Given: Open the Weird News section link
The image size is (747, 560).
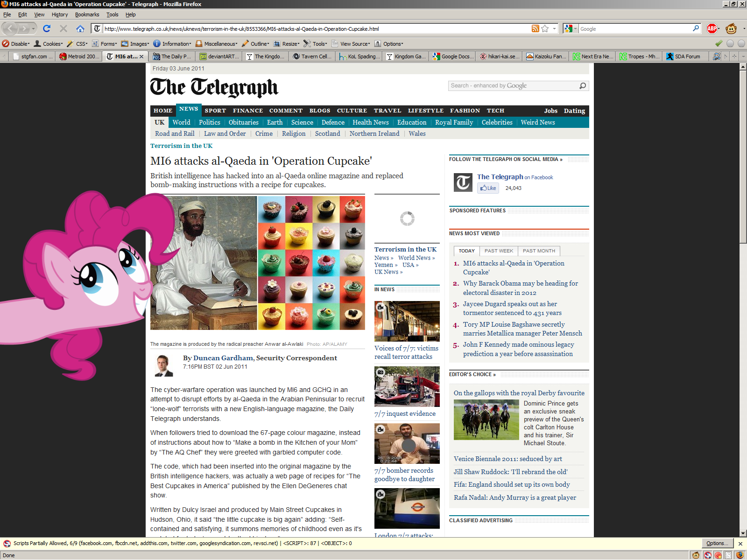Looking at the screenshot, I should click(x=538, y=122).
